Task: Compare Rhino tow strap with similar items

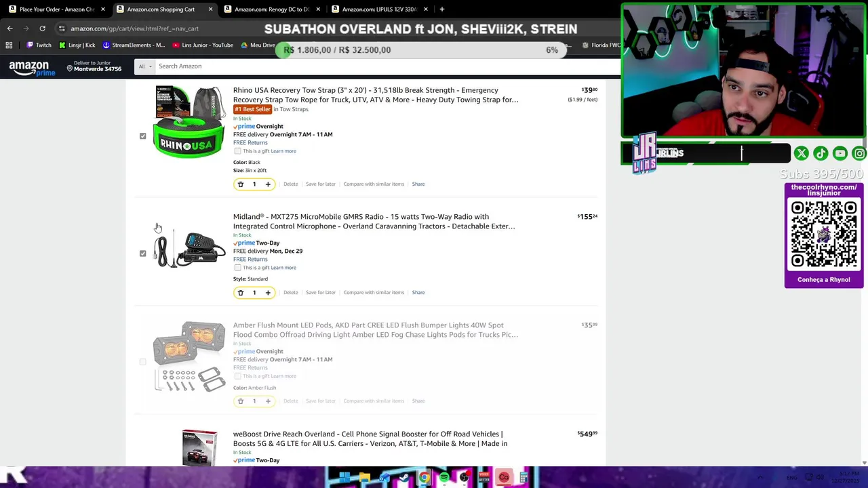Action: pos(374,184)
